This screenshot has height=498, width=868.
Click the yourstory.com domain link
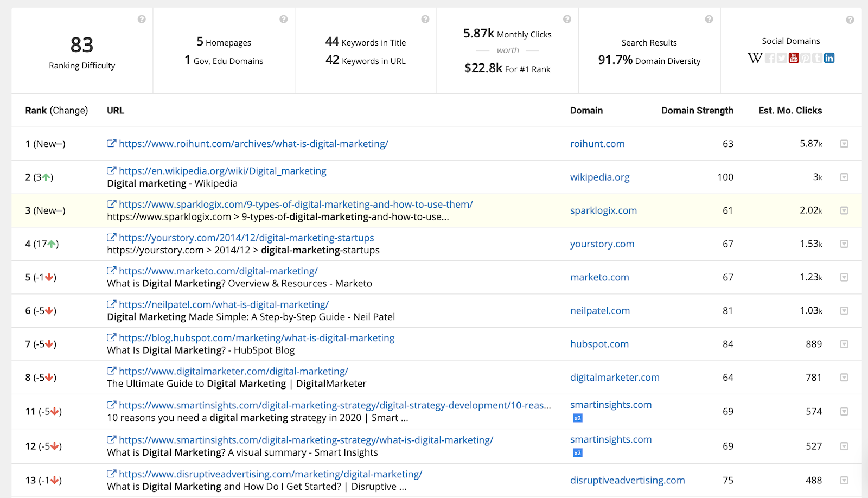click(x=602, y=244)
